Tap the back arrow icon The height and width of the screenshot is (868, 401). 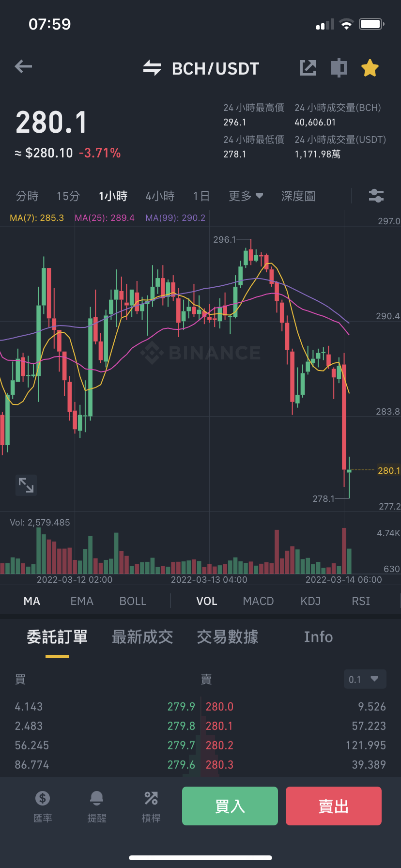click(23, 66)
